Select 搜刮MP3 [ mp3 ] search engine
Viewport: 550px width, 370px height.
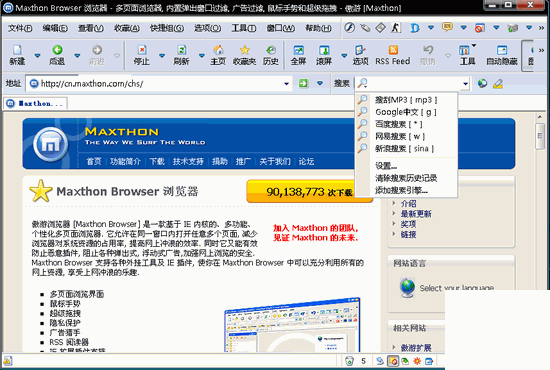click(x=406, y=100)
